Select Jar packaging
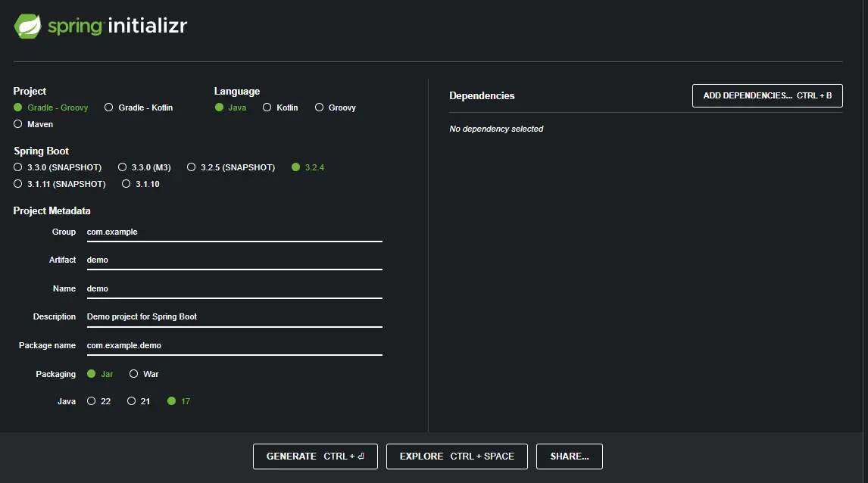868x483 pixels. click(x=100, y=374)
